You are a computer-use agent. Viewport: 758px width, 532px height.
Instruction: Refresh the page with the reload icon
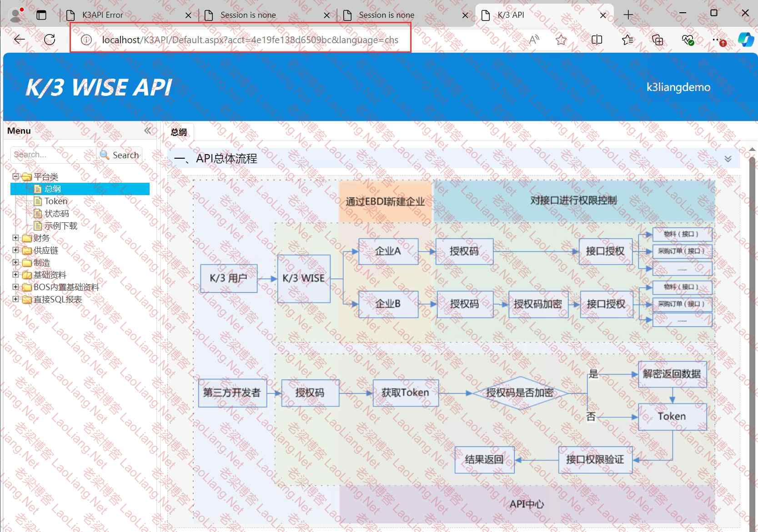click(x=50, y=40)
